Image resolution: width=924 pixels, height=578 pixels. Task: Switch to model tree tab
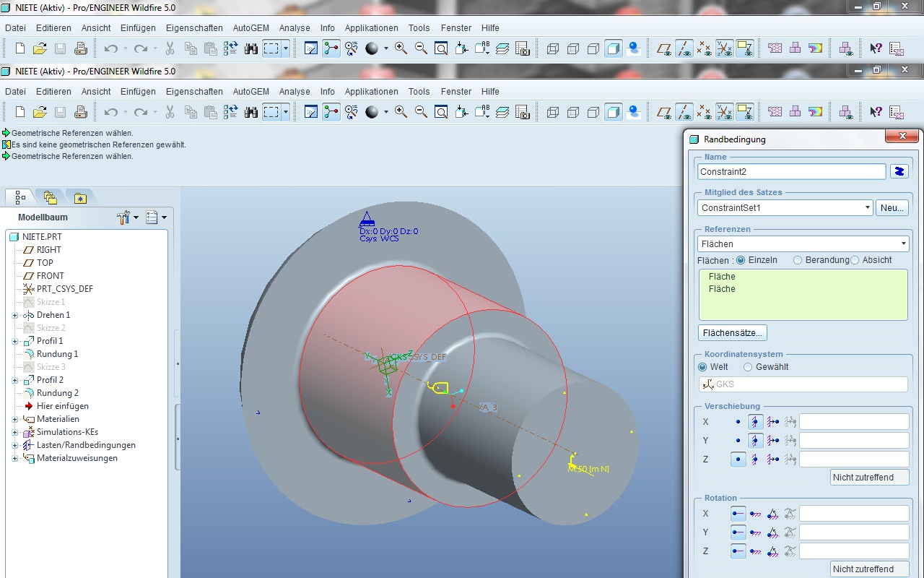(x=19, y=197)
